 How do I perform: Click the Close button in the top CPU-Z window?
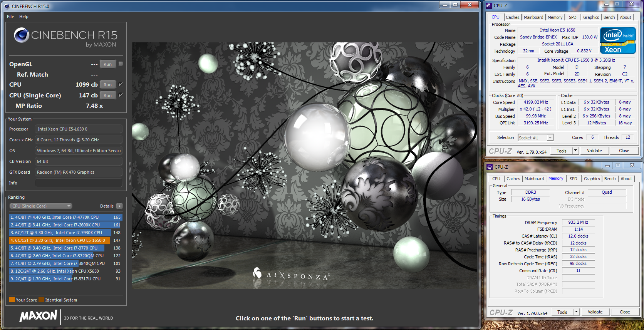tap(624, 151)
